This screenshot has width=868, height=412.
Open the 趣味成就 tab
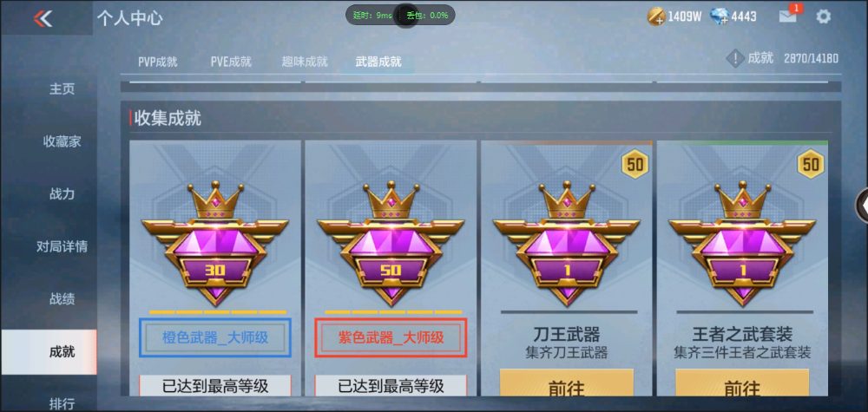click(x=305, y=62)
